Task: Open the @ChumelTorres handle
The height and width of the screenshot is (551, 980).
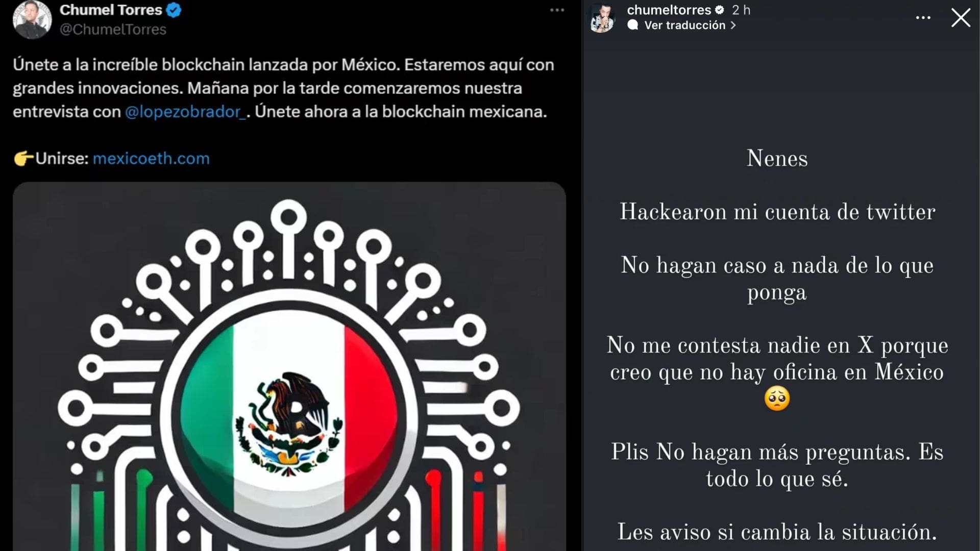Action: click(113, 30)
